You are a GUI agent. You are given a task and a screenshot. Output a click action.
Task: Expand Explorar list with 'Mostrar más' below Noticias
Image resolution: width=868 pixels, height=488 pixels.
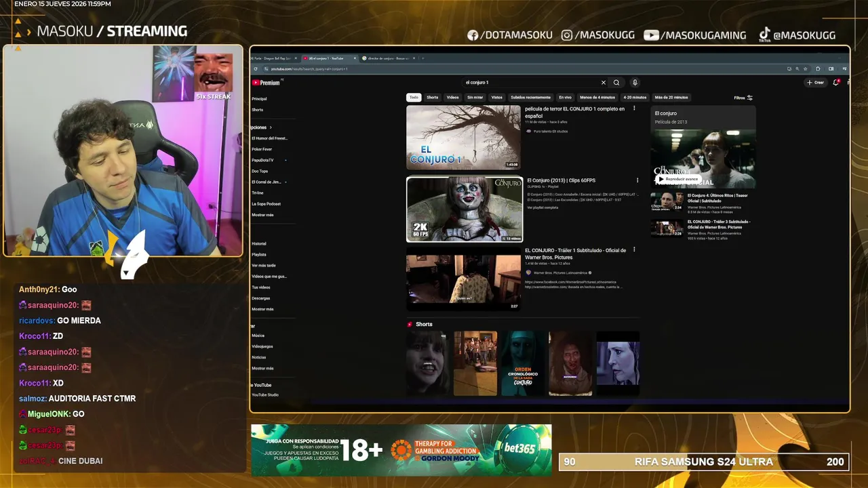point(263,368)
